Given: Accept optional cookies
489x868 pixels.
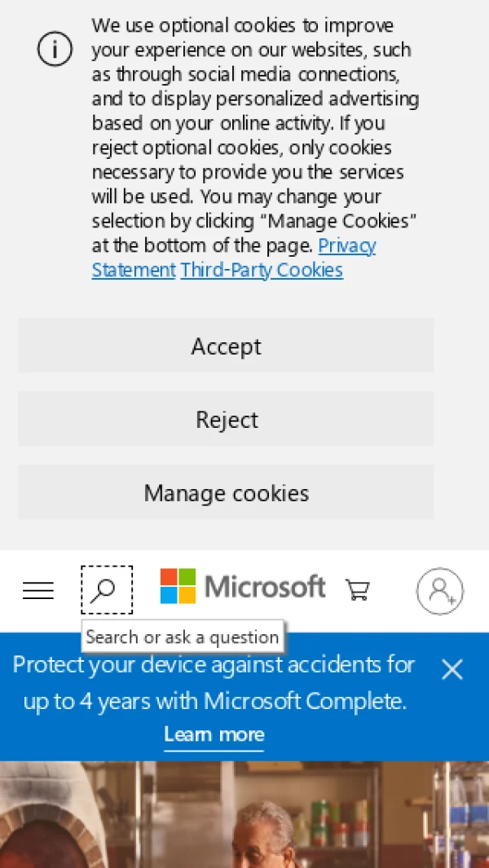Looking at the screenshot, I should pos(226,346).
